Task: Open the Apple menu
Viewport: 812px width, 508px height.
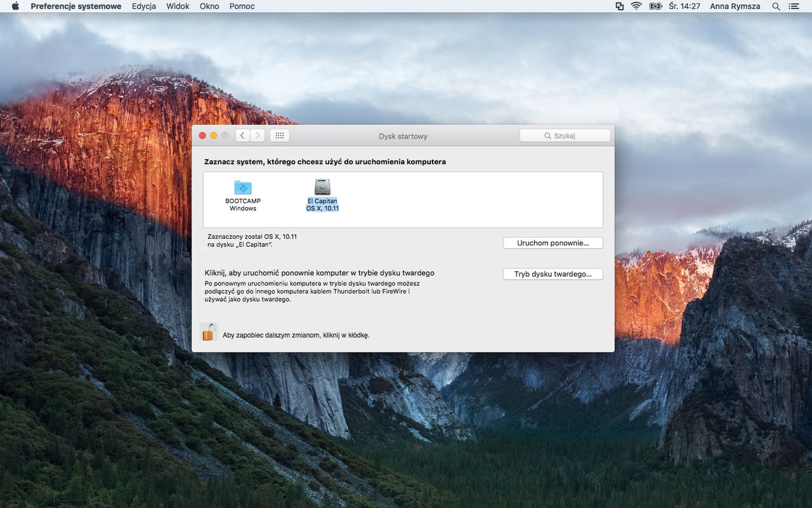Action: coord(15,6)
